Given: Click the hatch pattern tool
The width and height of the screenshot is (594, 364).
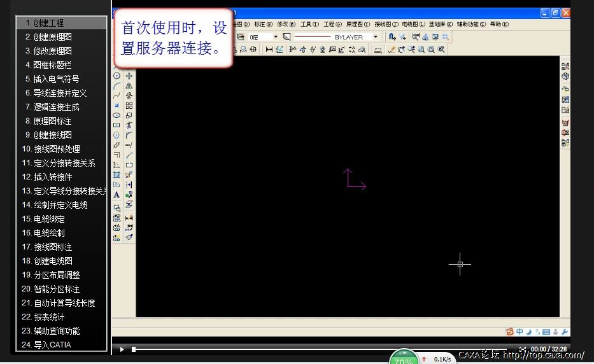Looking at the screenshot, I should pyautogui.click(x=117, y=174).
